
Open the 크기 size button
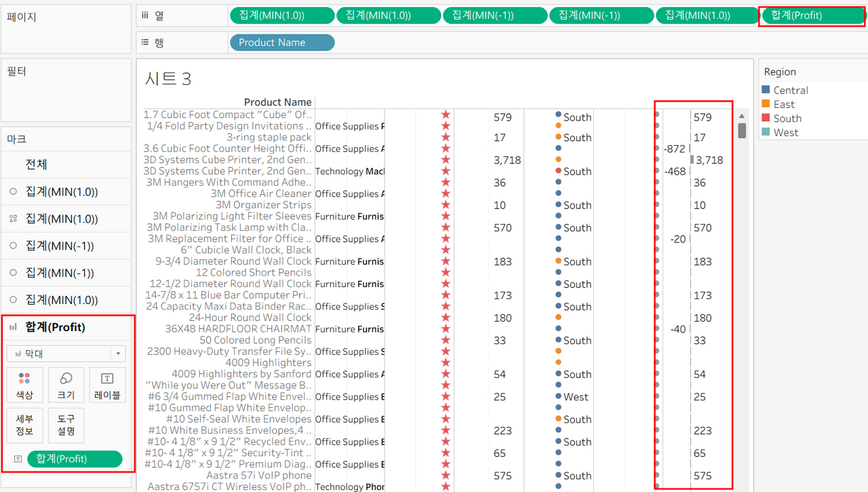(66, 385)
